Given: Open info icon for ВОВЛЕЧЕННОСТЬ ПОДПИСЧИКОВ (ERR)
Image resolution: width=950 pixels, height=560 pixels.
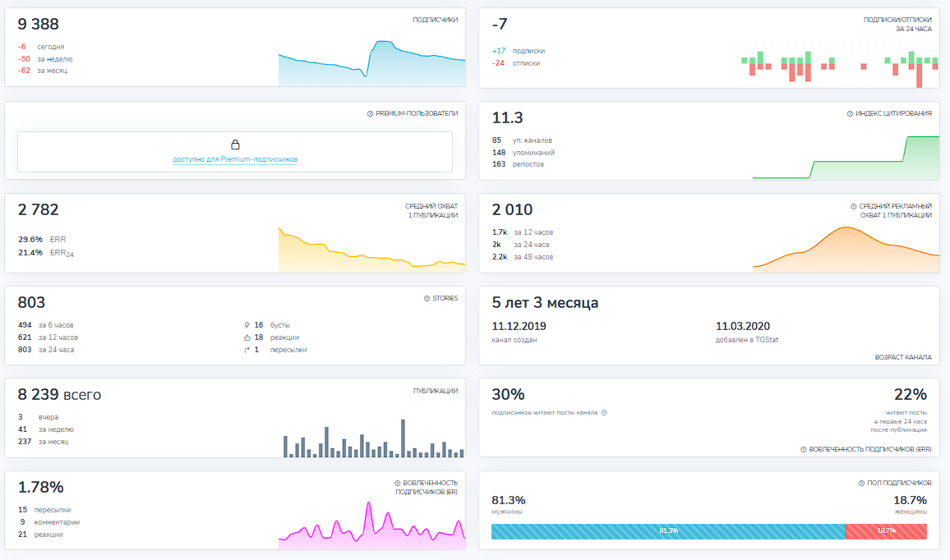Looking at the screenshot, I should pos(804,450).
